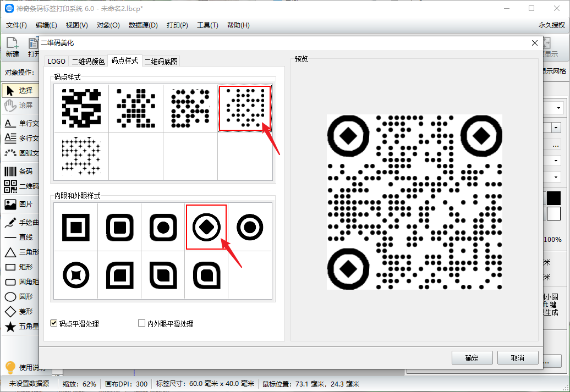Pick the 二维码 QR code tool

pos(21,186)
